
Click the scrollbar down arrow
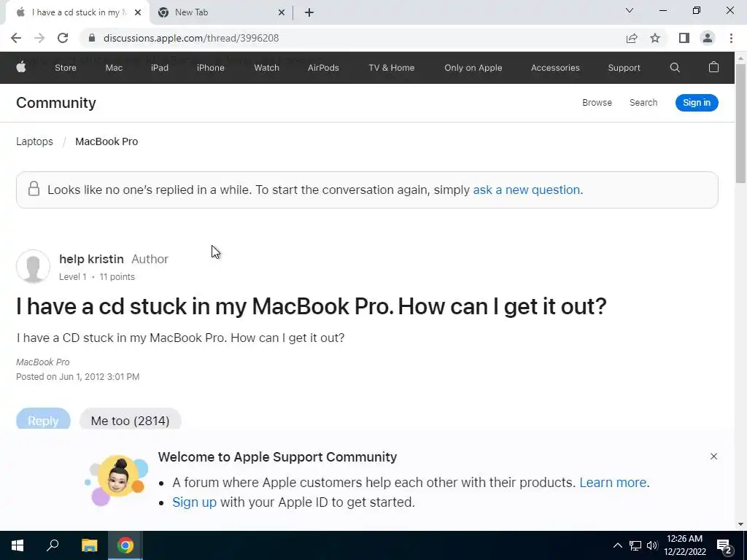[740, 524]
